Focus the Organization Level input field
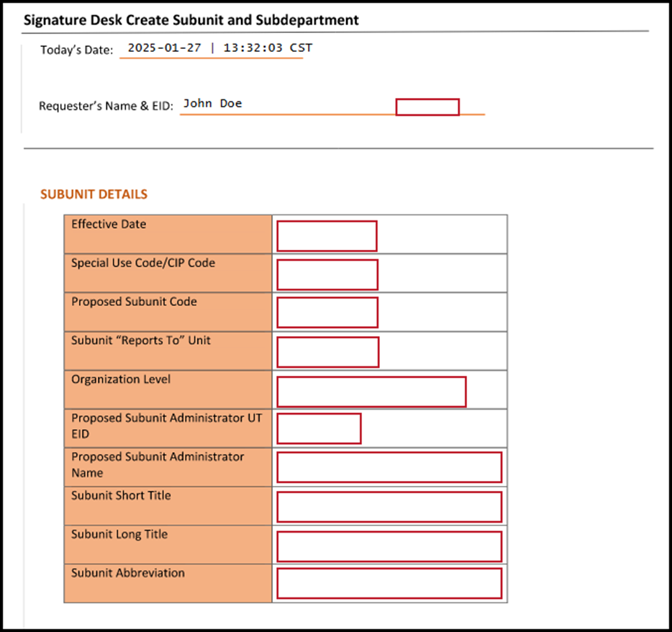Screen dimensions: 672x632 click(x=371, y=392)
